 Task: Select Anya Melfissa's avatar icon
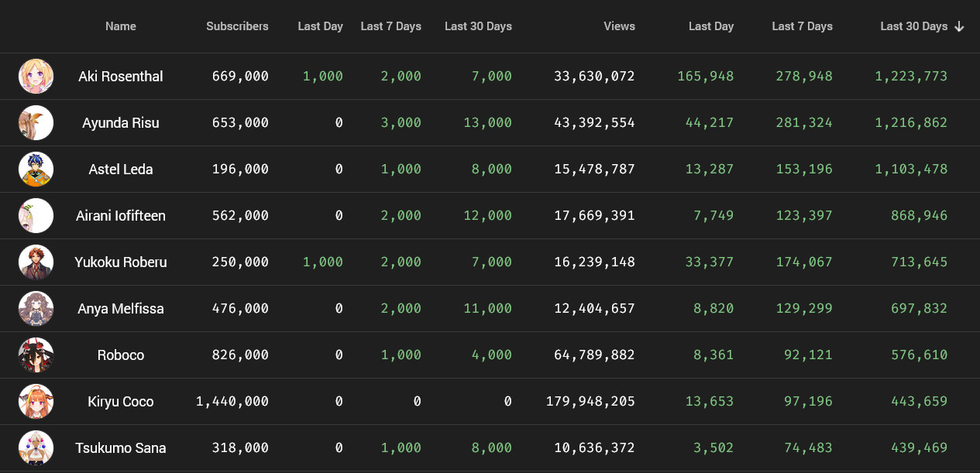tap(36, 308)
